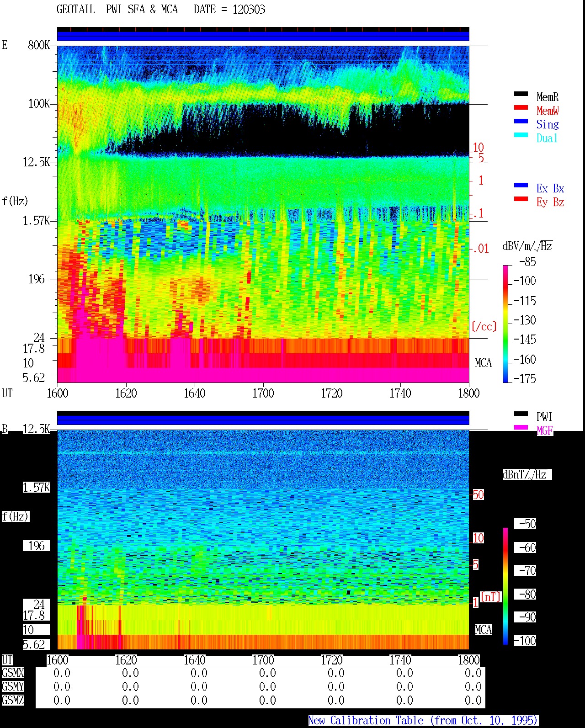Click the dBnT magnetic field color bar

tap(505, 586)
